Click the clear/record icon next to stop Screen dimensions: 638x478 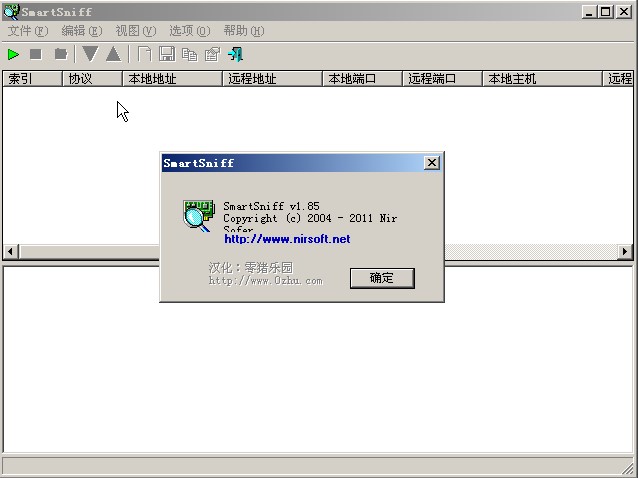coord(61,54)
